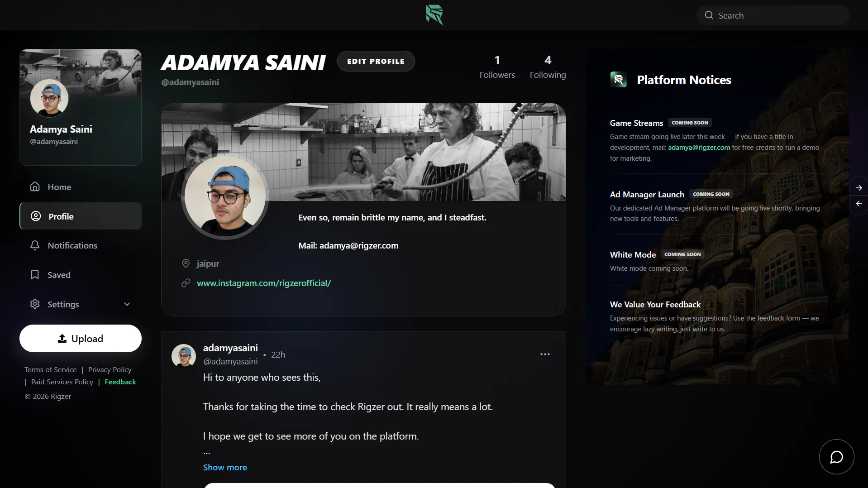The width and height of the screenshot is (868, 488).
Task: Click the large profile picture on banner
Action: coord(225,197)
